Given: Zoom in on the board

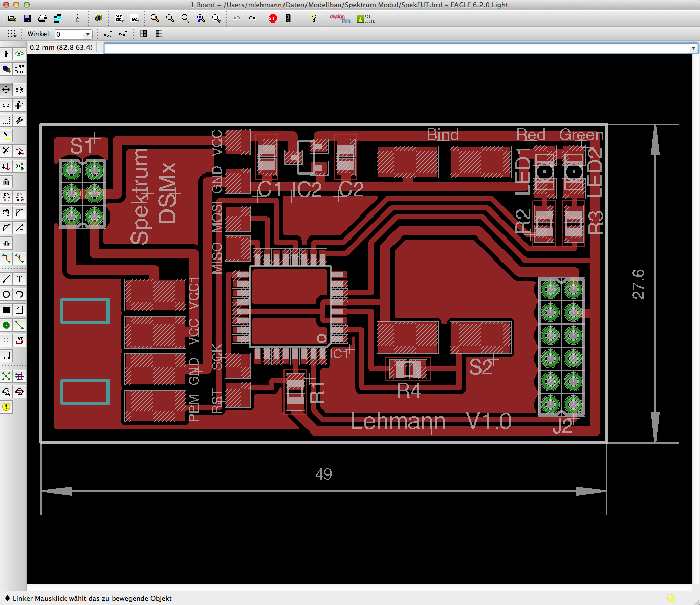Looking at the screenshot, I should pos(170,18).
